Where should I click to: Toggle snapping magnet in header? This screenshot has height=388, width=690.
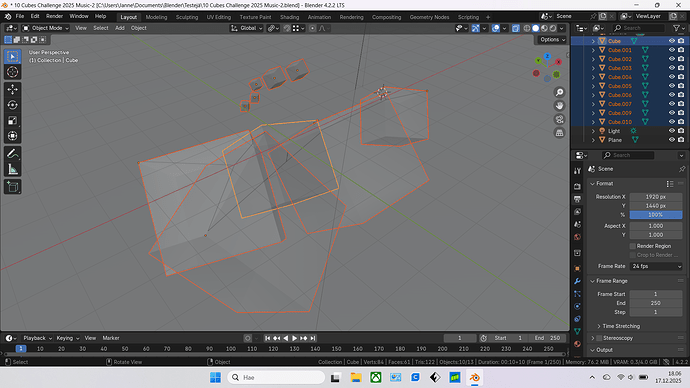(x=287, y=28)
